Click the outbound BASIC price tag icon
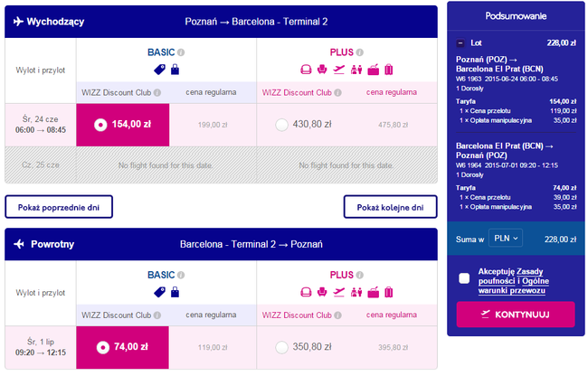588x376 pixels. point(159,69)
